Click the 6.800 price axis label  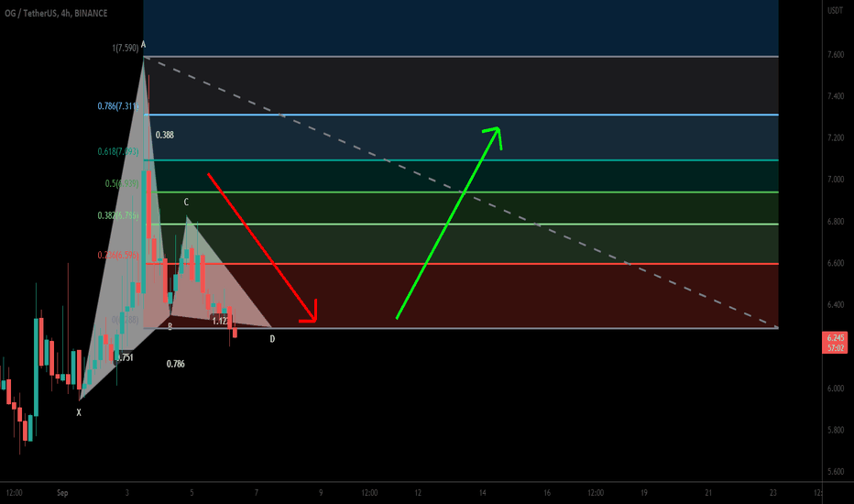click(836, 222)
